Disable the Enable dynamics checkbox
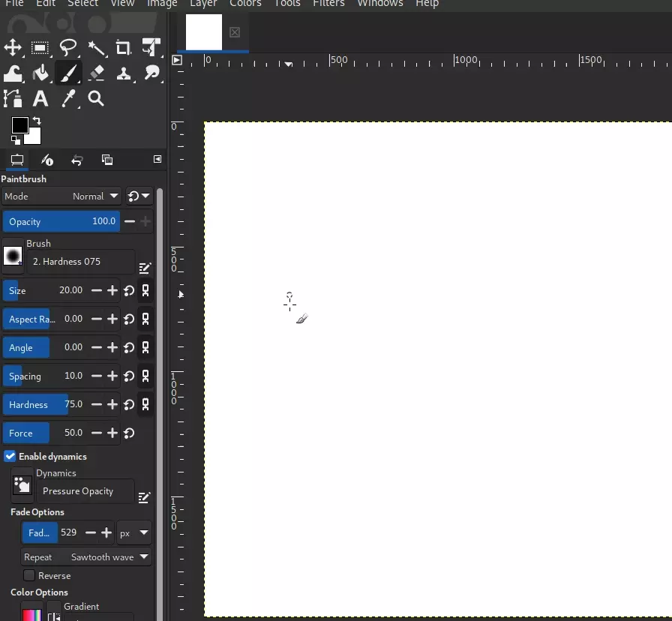 10,457
